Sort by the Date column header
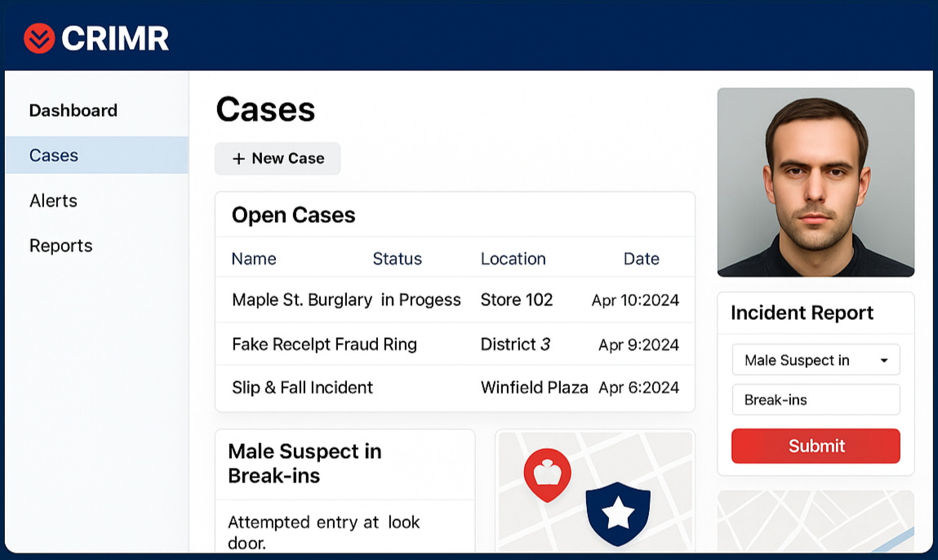 click(642, 259)
